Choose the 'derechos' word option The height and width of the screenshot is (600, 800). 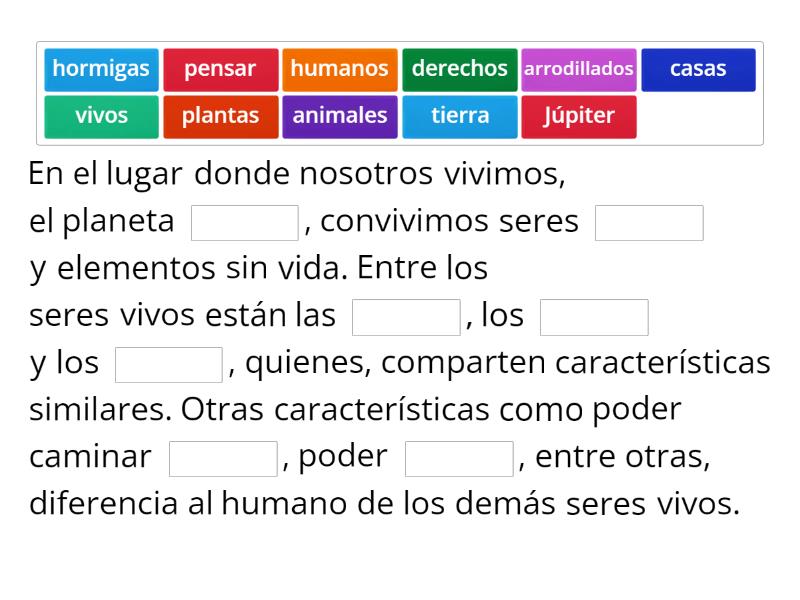point(459,69)
